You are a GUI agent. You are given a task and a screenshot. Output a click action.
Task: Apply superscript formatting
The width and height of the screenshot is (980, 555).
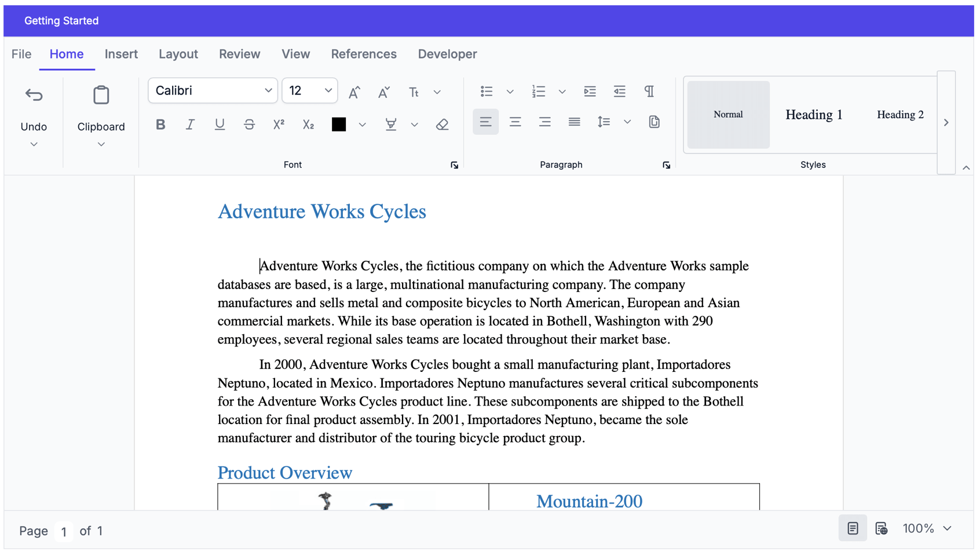tap(279, 123)
